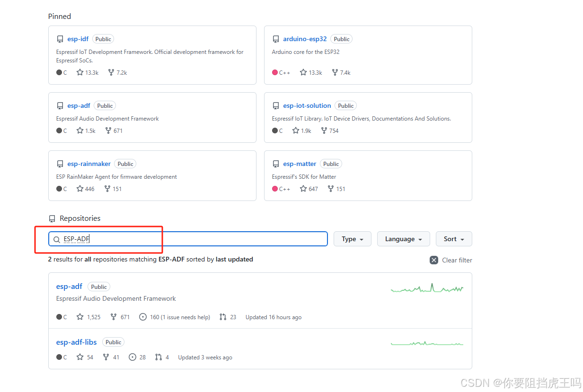Click the X icon of Clear filter

click(434, 260)
